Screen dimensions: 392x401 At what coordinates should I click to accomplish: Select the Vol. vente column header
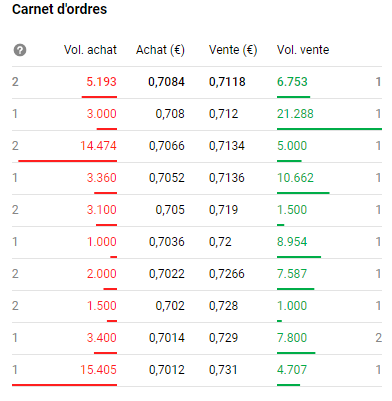click(303, 50)
